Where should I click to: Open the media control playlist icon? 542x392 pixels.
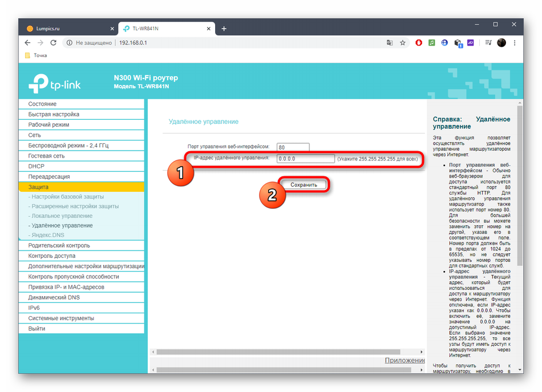pos(488,43)
